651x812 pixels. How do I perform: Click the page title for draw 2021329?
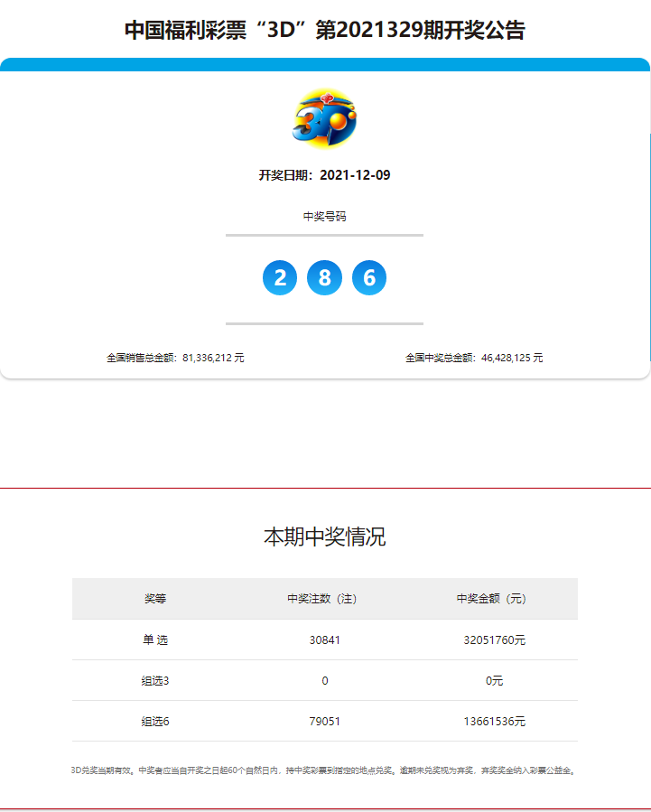(x=325, y=30)
